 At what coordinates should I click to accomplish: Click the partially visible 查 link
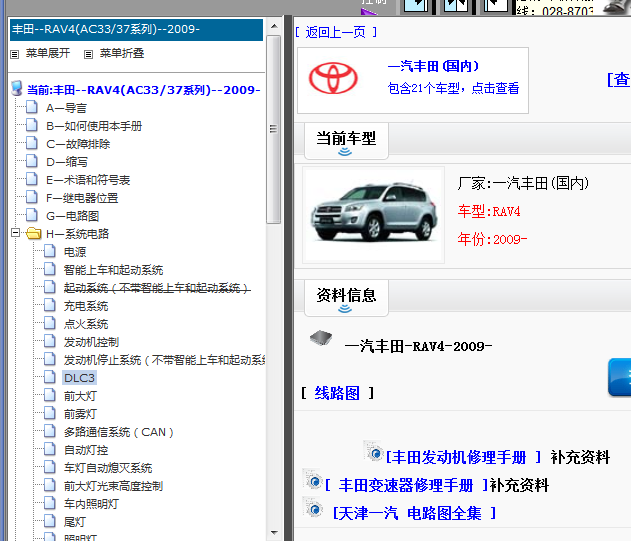pyautogui.click(x=619, y=80)
